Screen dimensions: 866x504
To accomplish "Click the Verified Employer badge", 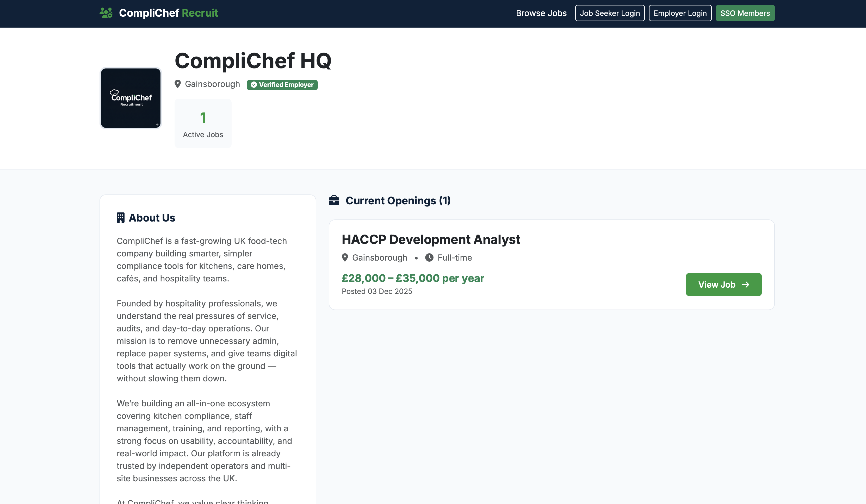I will point(282,85).
